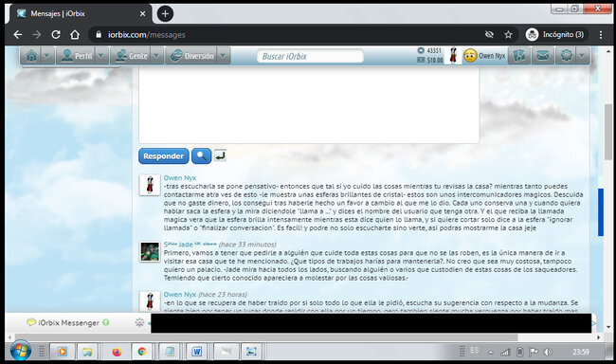Image resolution: width=616 pixels, height=364 pixels.
Task: Reload the page with refresh icon
Action: click(x=56, y=34)
